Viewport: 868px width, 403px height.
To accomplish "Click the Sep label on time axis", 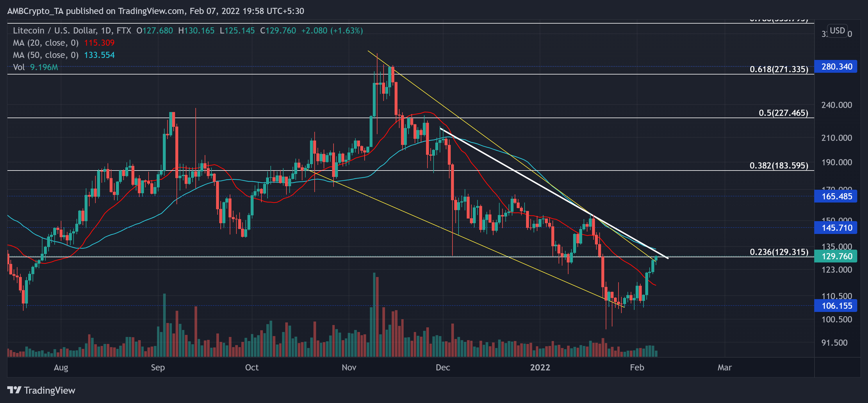I will click(x=158, y=367).
